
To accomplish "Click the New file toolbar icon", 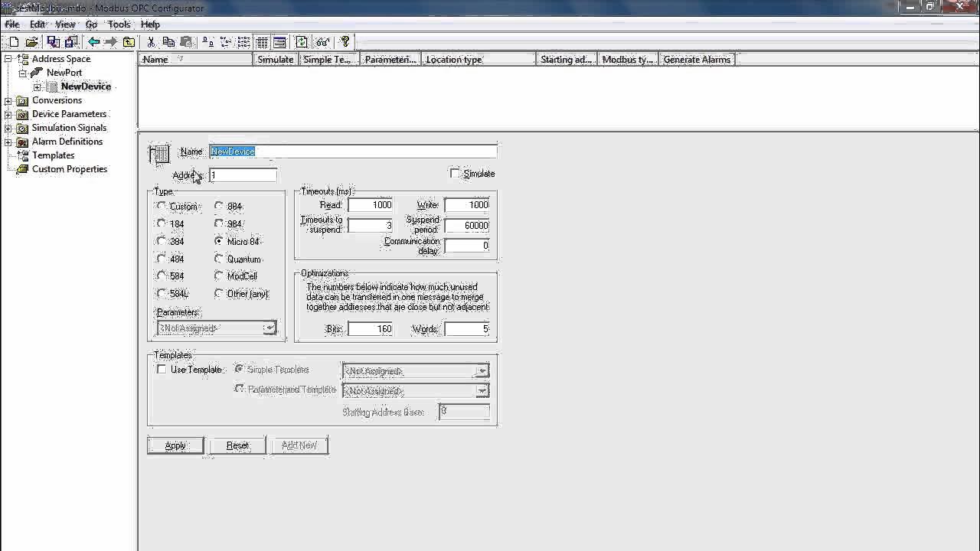I will coord(14,42).
